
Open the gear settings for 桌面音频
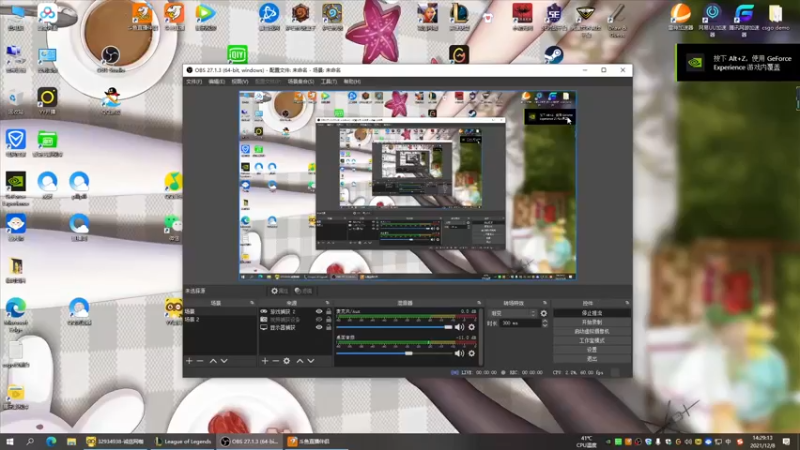pos(471,353)
